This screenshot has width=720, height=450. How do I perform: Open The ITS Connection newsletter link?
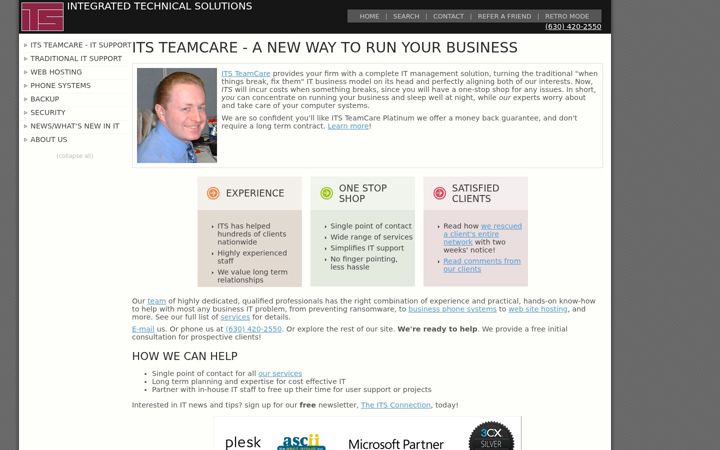click(396, 405)
